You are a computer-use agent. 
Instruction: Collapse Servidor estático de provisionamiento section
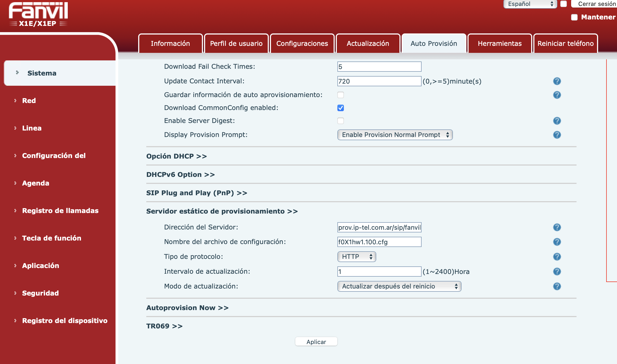pos(222,211)
